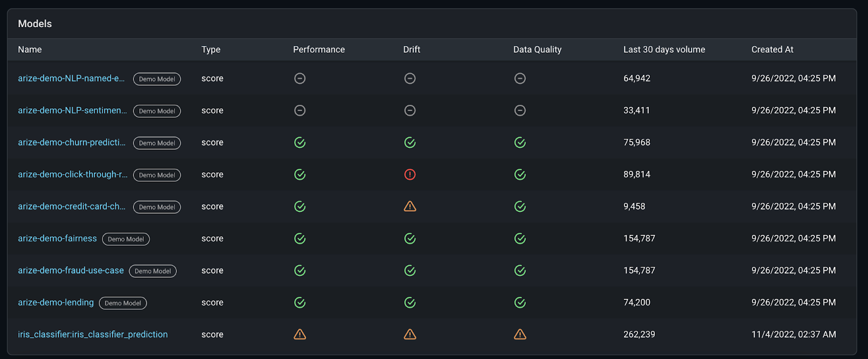Select the Performance no-data icon for arize-demo-NLP-sentimen…
868x359 pixels.
(x=300, y=111)
